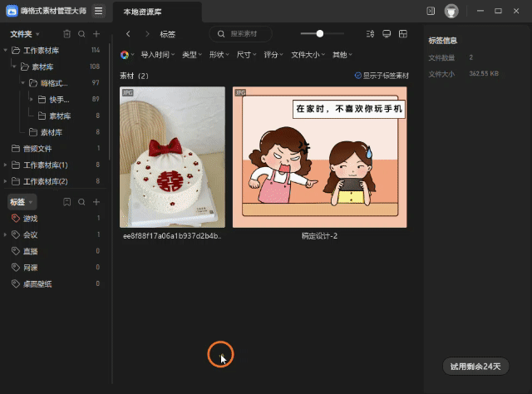The width and height of the screenshot is (532, 394).
Task: Open the user avatar profile
Action: point(451,11)
